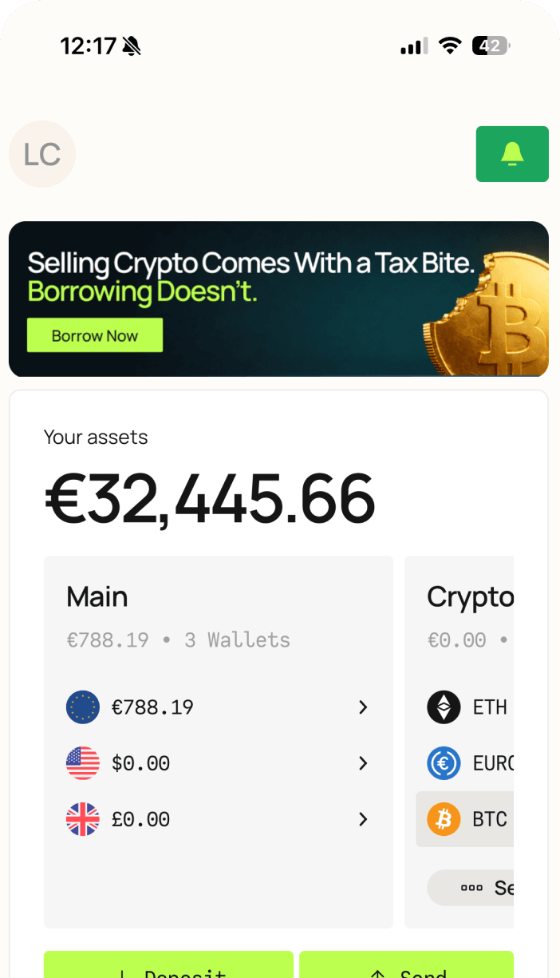The height and width of the screenshot is (978, 560).
Task: Click the tax borrowing banner ad
Action: [278, 299]
